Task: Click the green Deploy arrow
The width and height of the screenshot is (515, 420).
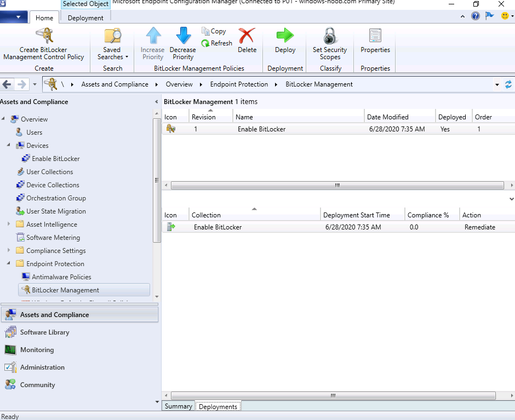Action: tap(285, 35)
